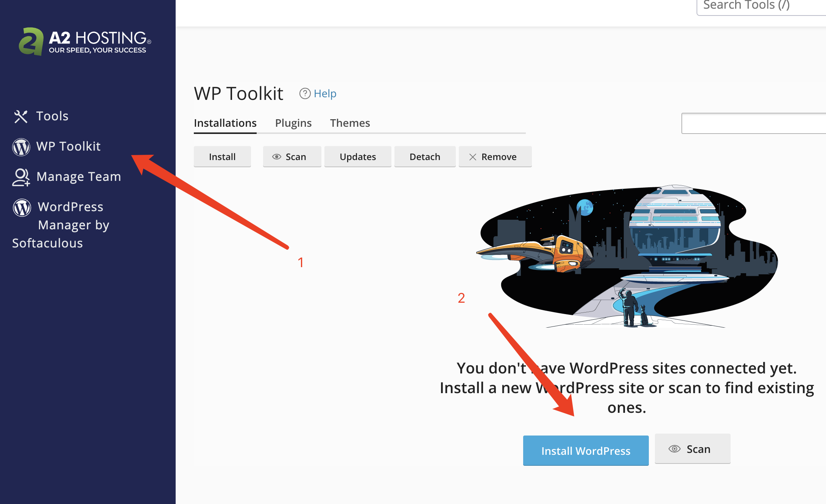Click the Updates button
The image size is (826, 504).
coord(358,157)
